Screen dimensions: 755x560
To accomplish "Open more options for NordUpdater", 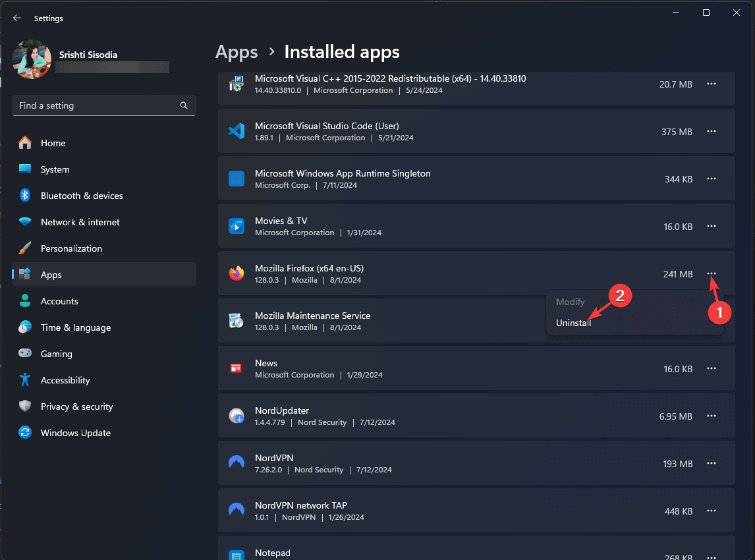I will coord(711,416).
